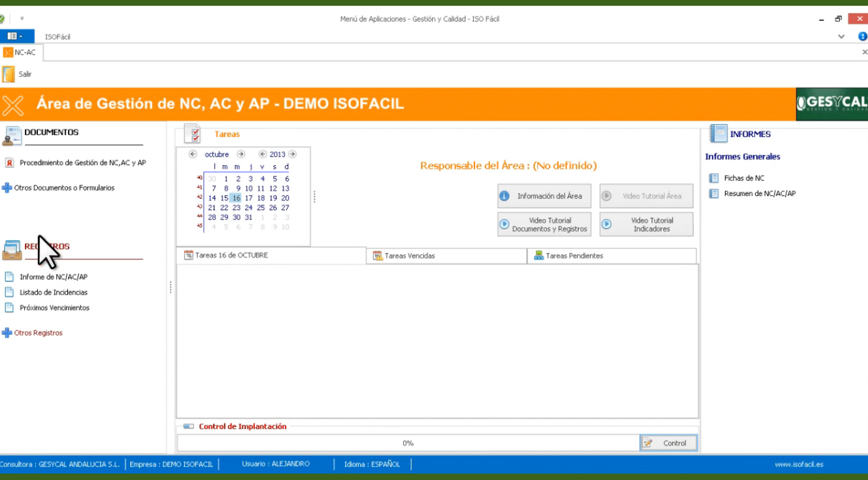
Task: Select day 27 in the calendar
Action: coord(286,208)
